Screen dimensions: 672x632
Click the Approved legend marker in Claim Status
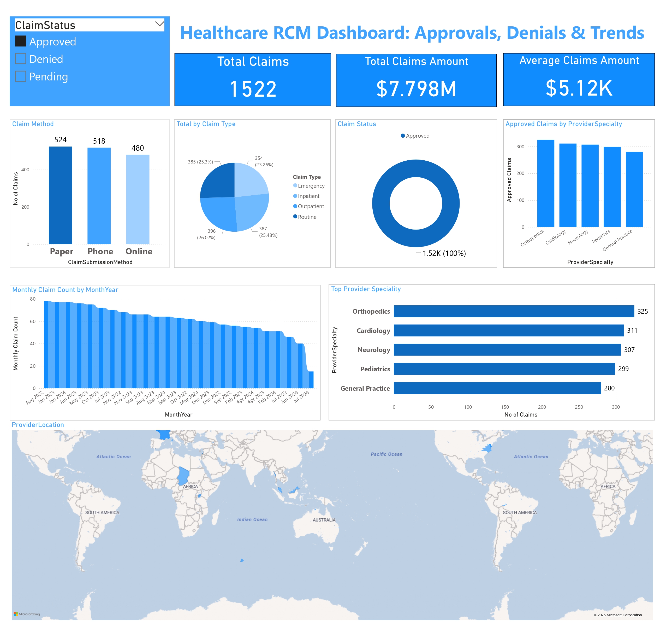403,136
